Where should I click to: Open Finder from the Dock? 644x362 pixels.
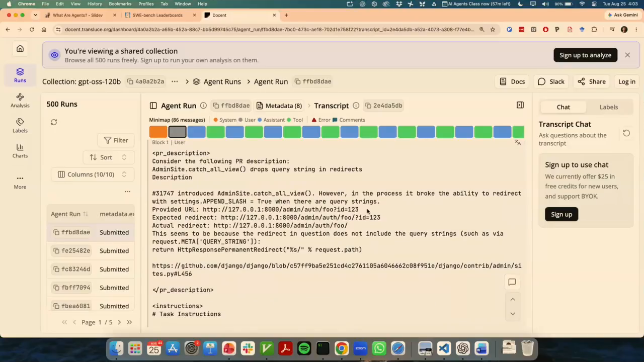pos(116,348)
